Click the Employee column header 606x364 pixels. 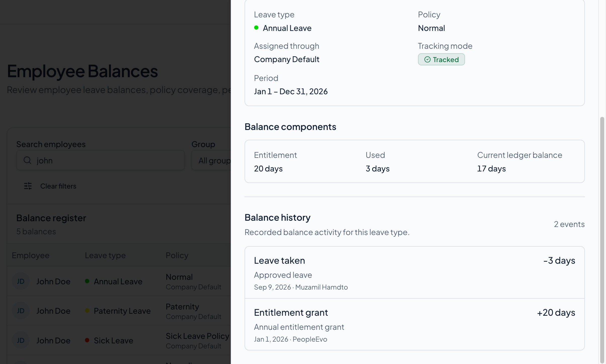point(31,255)
